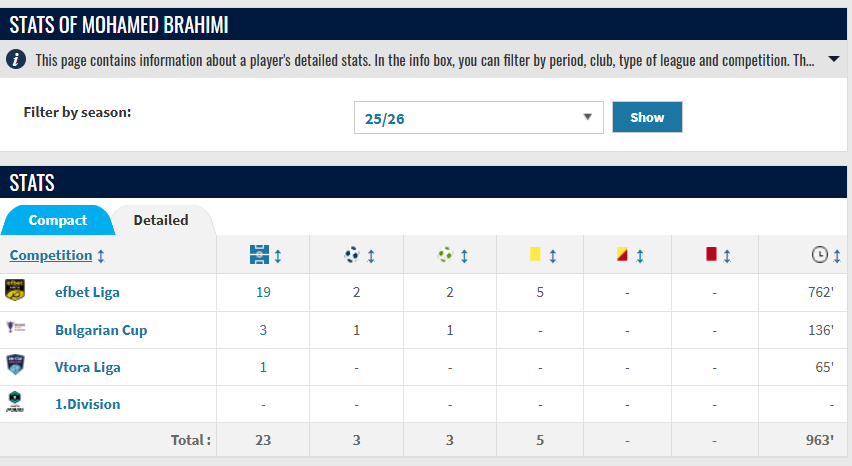Select the Compact tab
852x466 pixels.
[58, 220]
